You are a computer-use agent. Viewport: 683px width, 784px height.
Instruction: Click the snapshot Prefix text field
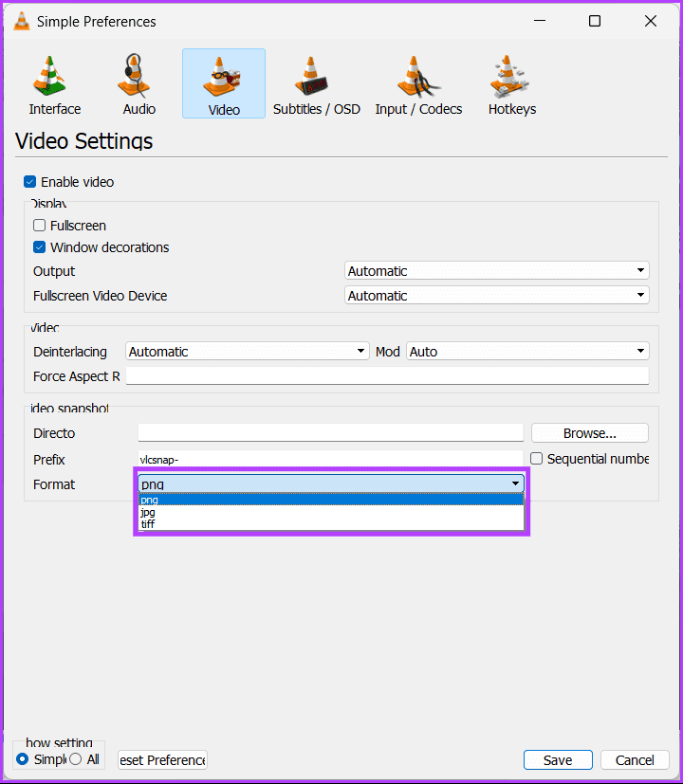(x=331, y=459)
